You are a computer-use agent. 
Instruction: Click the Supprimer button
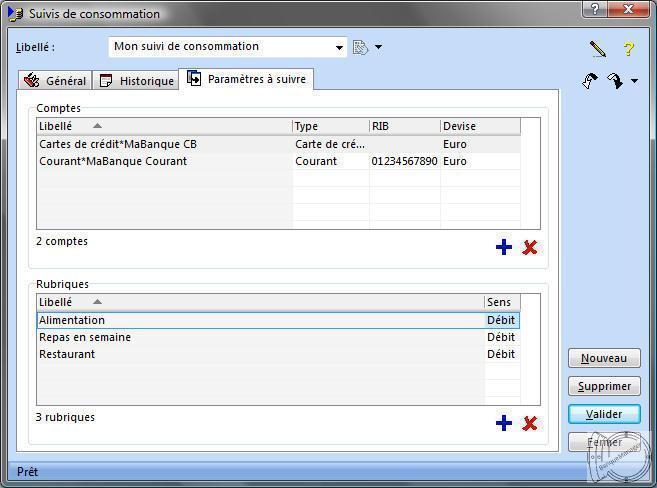click(604, 386)
